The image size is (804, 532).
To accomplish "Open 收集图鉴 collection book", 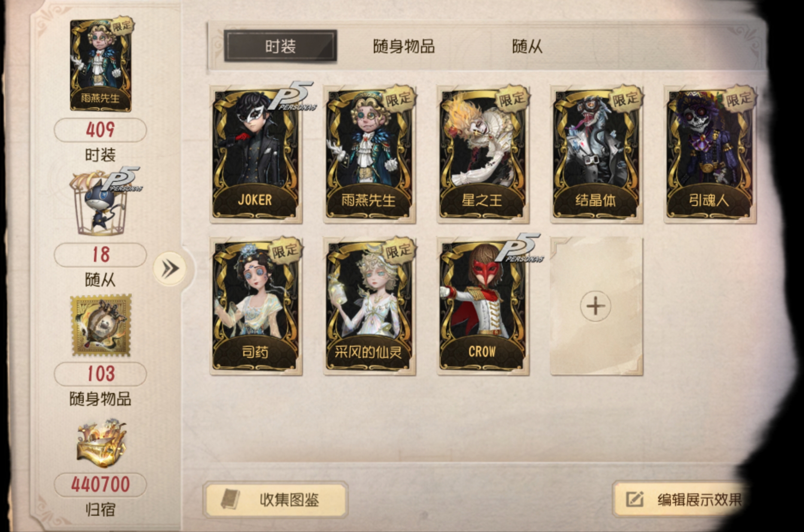I will point(276,499).
